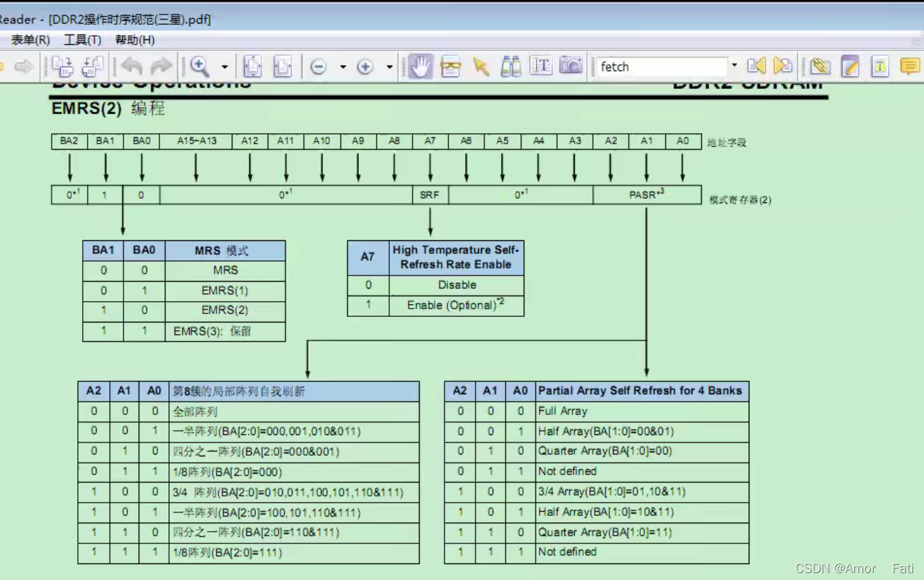Click the Full Array table row
The image size is (924, 580).
[597, 412]
